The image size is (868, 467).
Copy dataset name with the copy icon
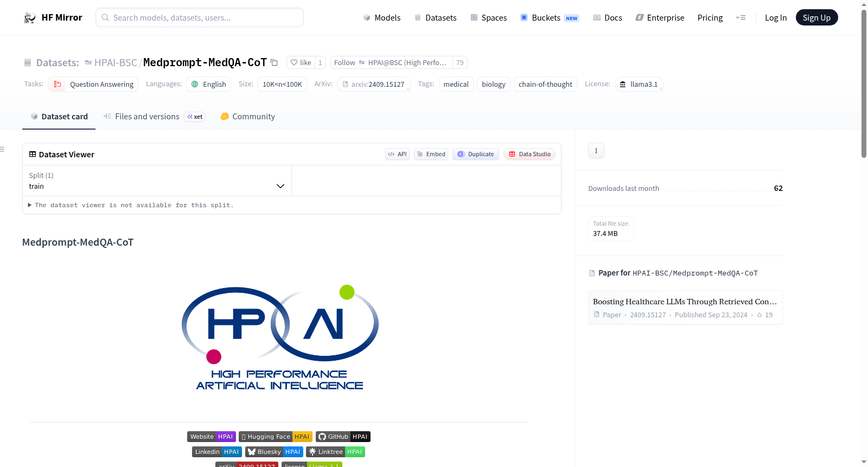click(275, 63)
